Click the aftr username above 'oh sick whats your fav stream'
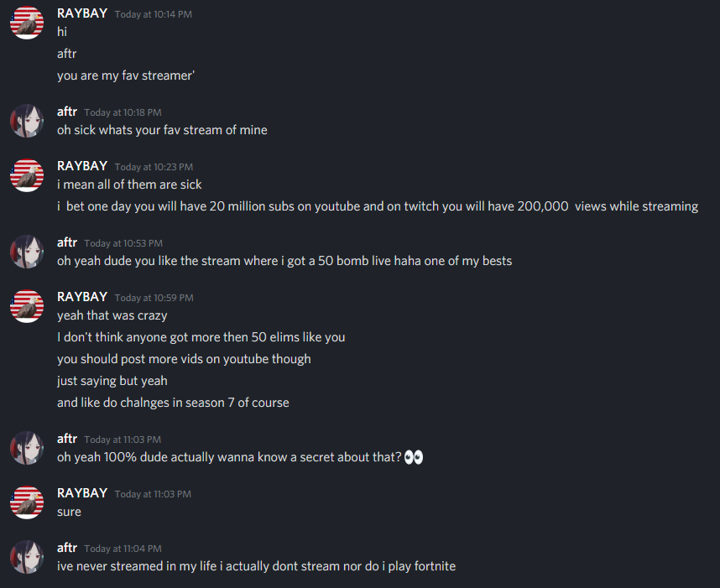720x588 pixels. click(x=67, y=112)
